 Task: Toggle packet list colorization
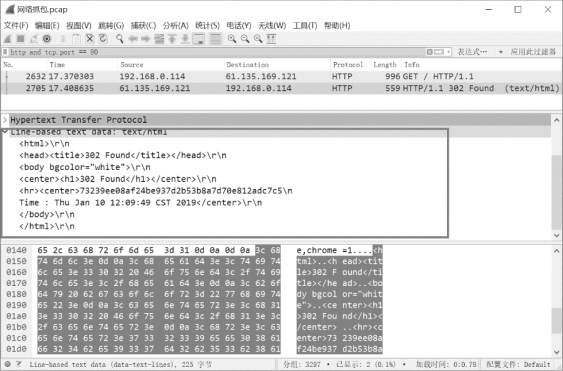point(215,39)
